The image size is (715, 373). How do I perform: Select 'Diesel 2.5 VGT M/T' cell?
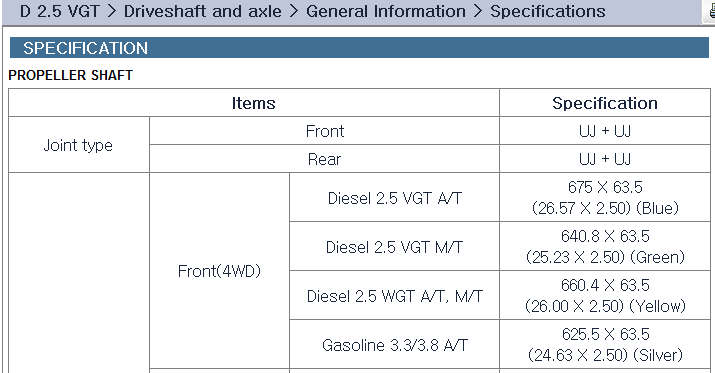pyautogui.click(x=394, y=247)
